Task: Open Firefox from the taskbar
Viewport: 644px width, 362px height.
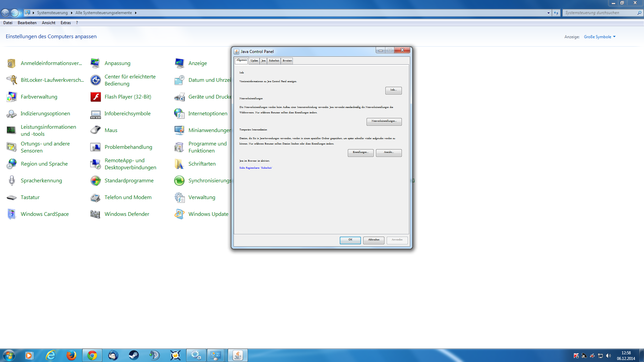Action: (71, 355)
